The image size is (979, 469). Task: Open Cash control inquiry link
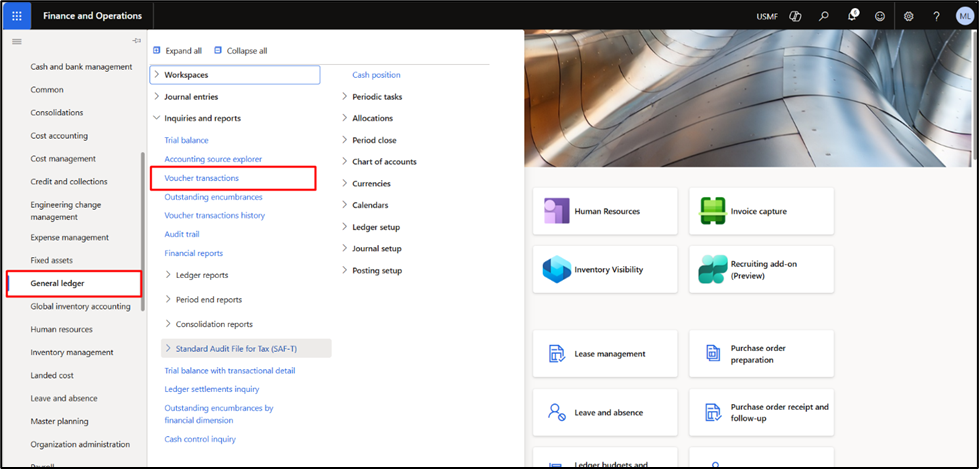(200, 439)
